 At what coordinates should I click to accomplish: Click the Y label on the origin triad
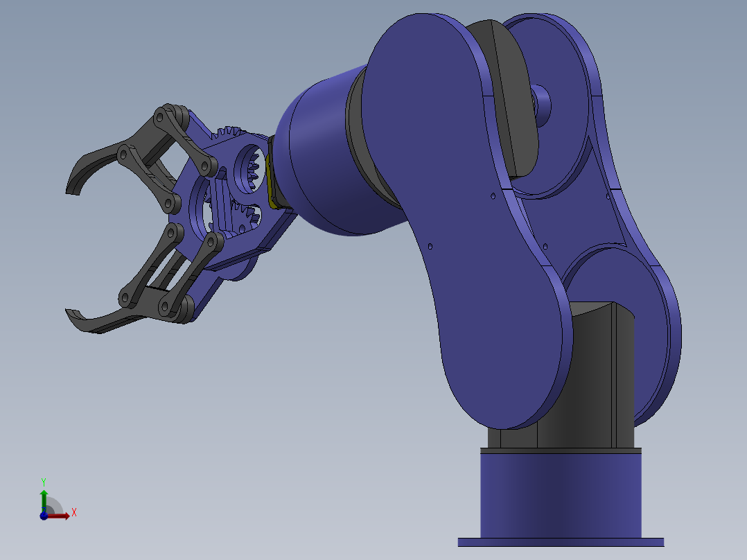pyautogui.click(x=44, y=481)
